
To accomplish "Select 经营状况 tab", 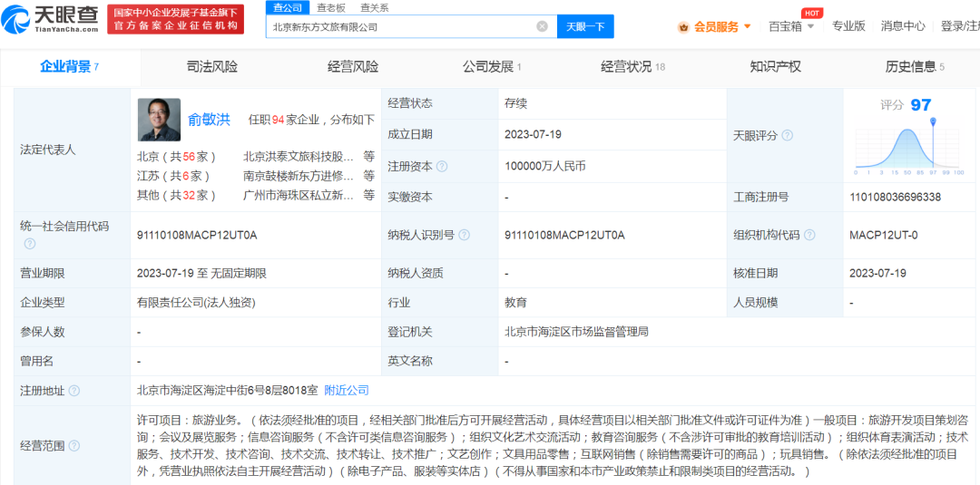I will 632,67.
